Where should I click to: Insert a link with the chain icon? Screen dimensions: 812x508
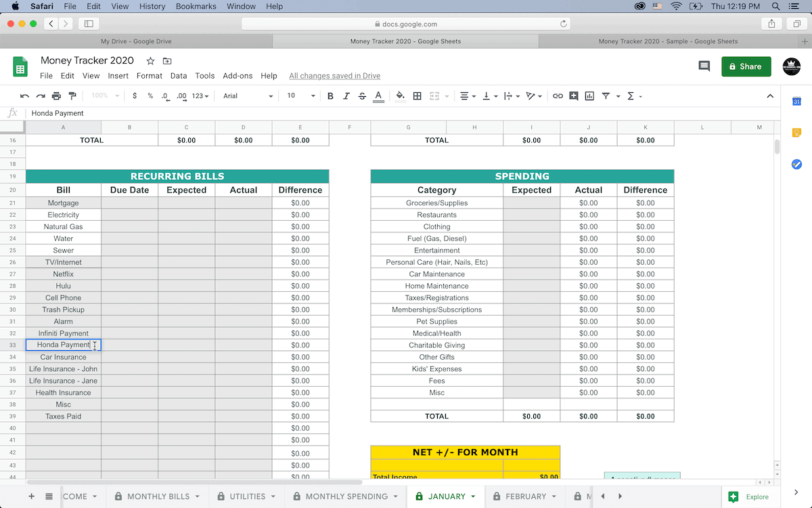pos(558,96)
